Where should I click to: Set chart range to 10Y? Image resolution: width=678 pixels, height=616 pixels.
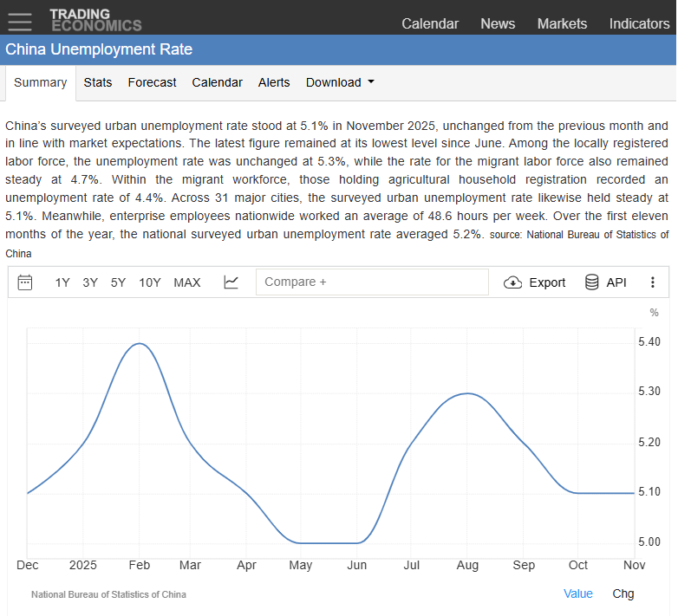150,282
